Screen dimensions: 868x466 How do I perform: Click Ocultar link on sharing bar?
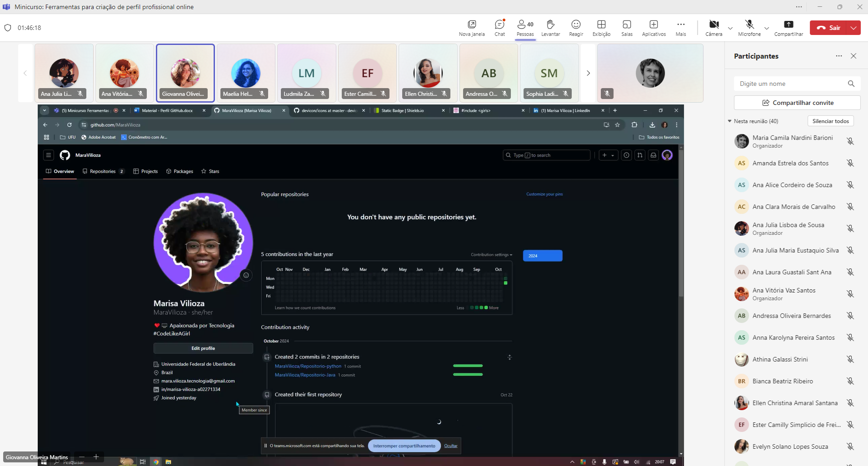(x=450, y=446)
